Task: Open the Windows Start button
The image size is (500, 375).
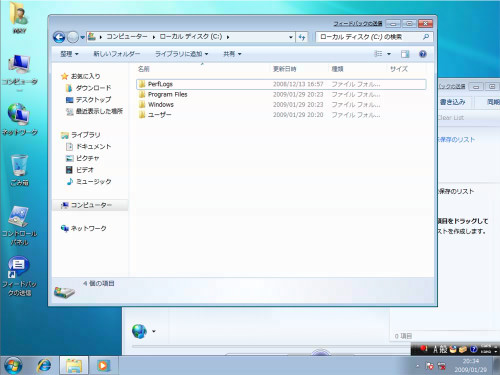Action: pyautogui.click(x=13, y=365)
